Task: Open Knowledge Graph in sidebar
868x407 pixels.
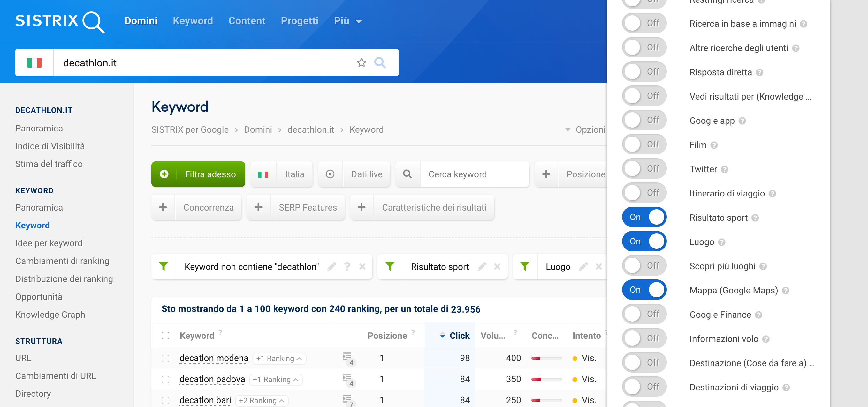Action: (50, 314)
